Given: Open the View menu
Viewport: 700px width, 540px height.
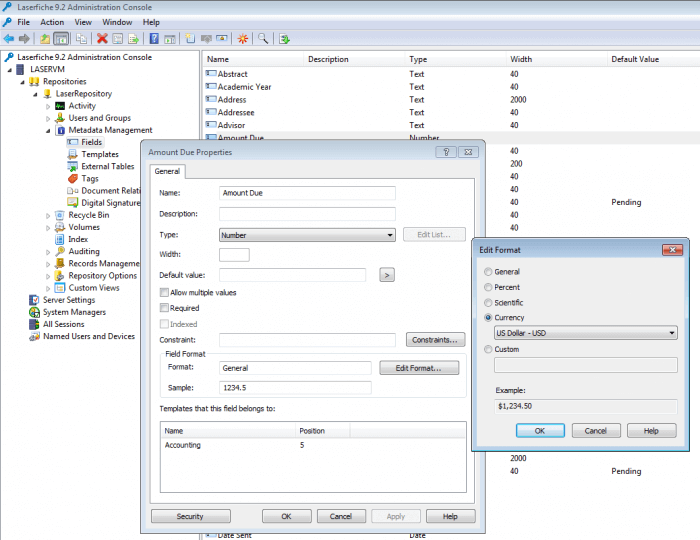Looking at the screenshot, I should pyautogui.click(x=83, y=22).
